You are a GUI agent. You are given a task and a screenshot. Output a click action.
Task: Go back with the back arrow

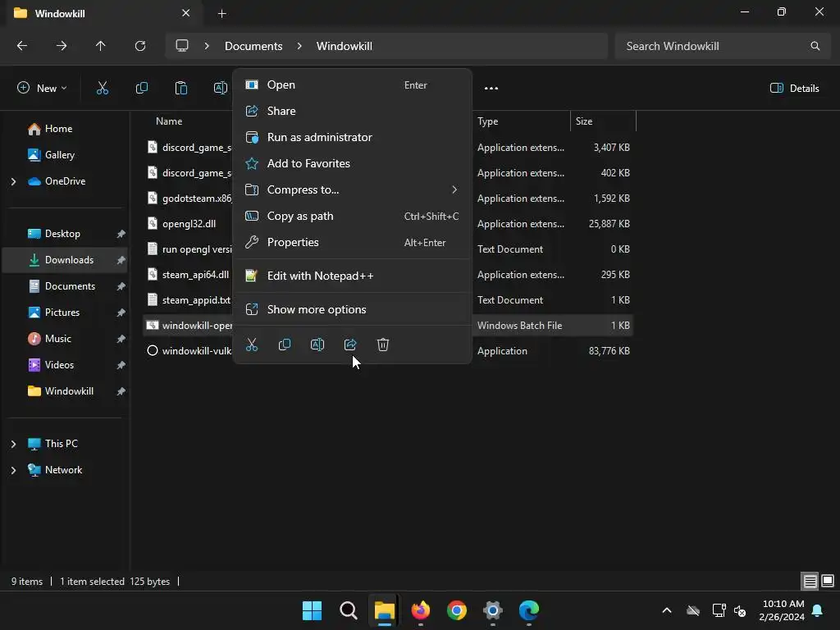(22, 46)
